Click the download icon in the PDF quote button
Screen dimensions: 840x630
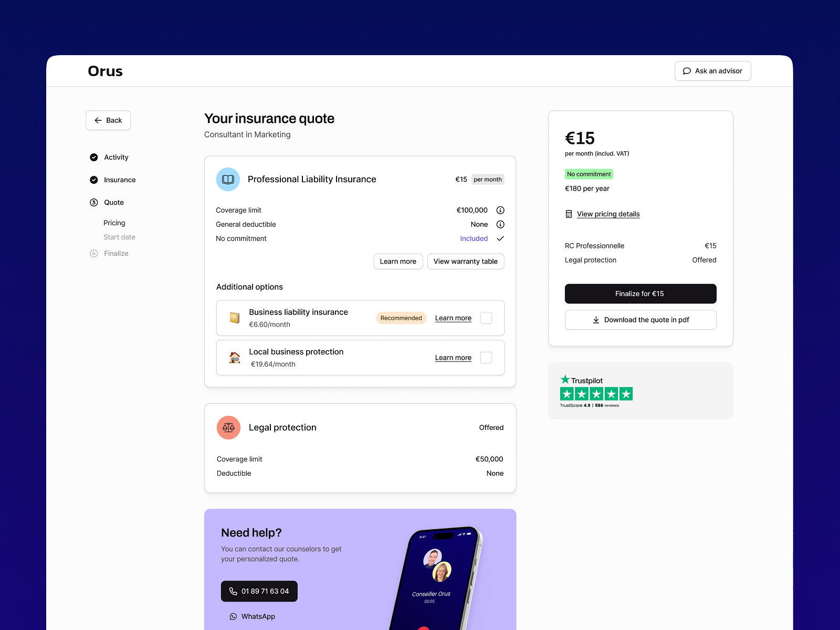tap(596, 320)
